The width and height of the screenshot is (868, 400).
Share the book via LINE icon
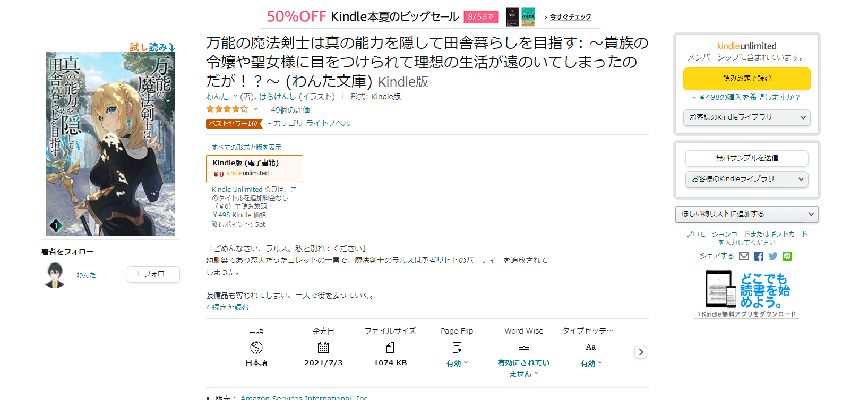point(787,257)
